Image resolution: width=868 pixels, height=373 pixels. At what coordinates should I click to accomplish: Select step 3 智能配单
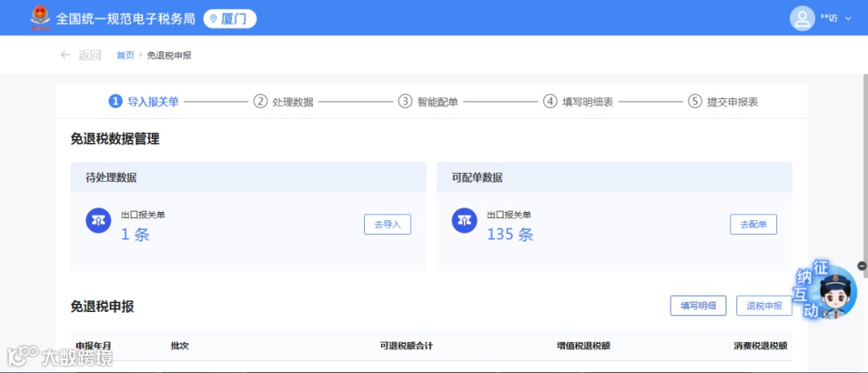point(428,102)
